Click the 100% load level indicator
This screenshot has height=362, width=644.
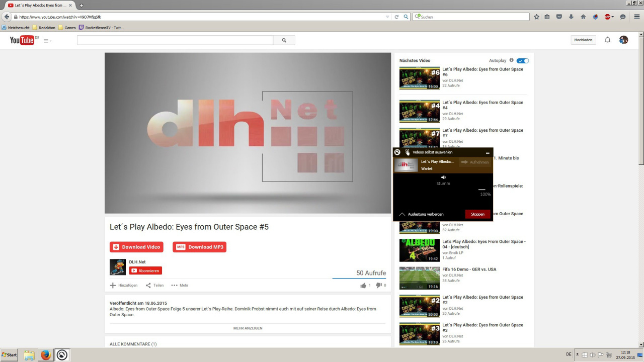coord(485,194)
